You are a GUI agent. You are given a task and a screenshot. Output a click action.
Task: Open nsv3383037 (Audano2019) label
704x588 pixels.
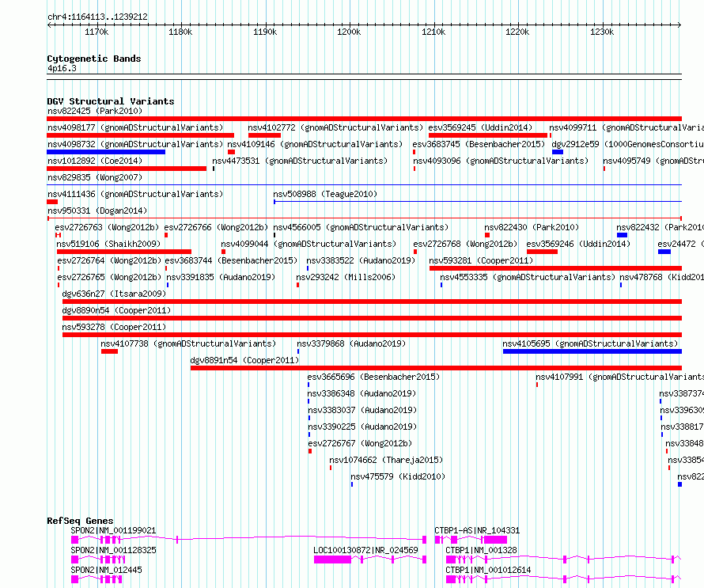click(362, 410)
